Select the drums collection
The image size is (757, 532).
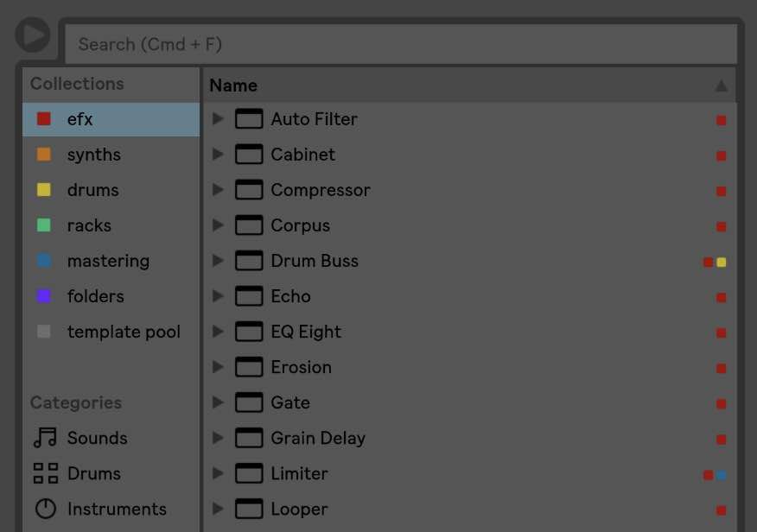111,190
